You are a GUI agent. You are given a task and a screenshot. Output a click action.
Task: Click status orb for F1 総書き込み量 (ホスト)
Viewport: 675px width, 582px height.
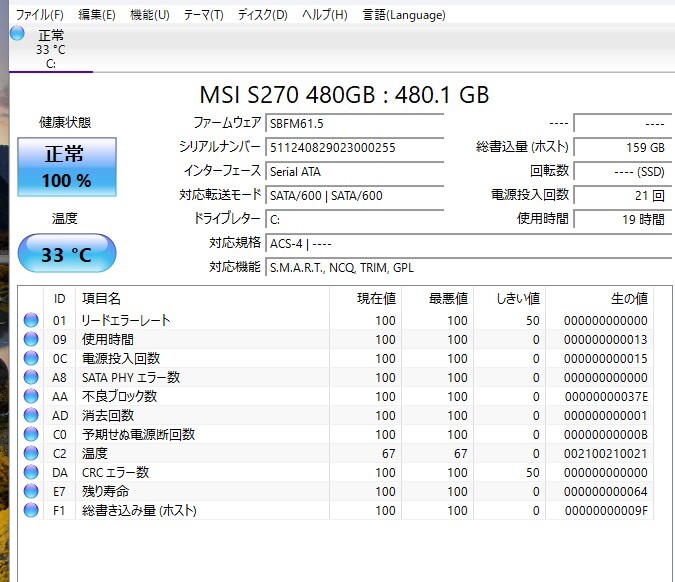(31, 510)
